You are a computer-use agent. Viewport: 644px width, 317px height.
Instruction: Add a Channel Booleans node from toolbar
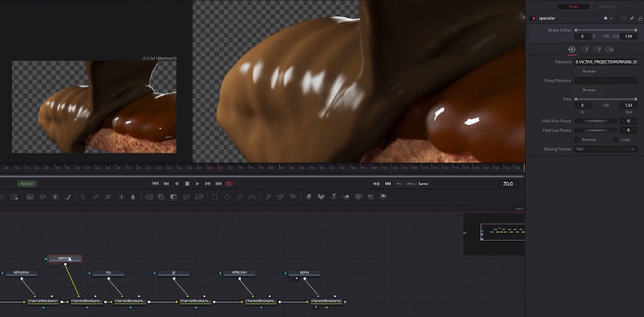click(x=161, y=197)
